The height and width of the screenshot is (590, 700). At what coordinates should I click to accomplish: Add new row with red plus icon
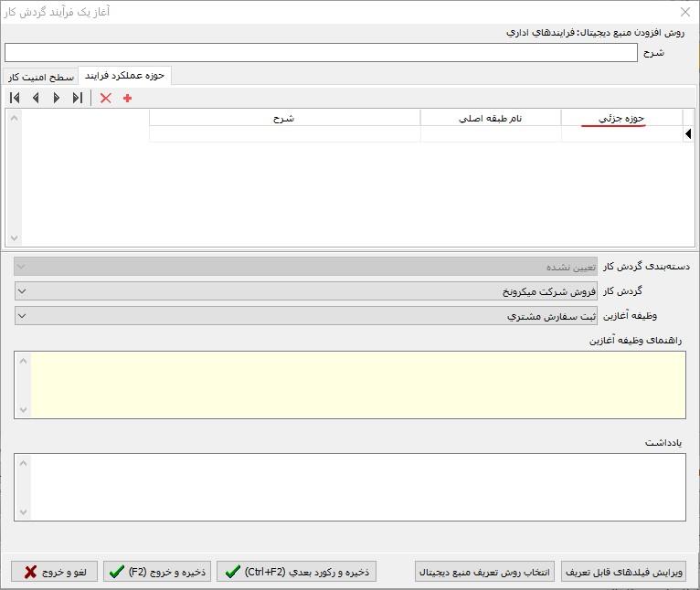pos(127,98)
